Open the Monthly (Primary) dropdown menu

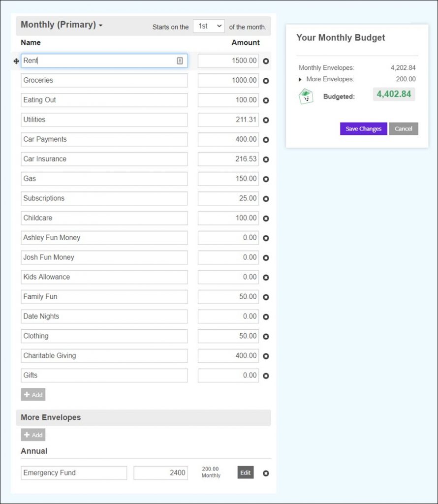click(x=62, y=25)
